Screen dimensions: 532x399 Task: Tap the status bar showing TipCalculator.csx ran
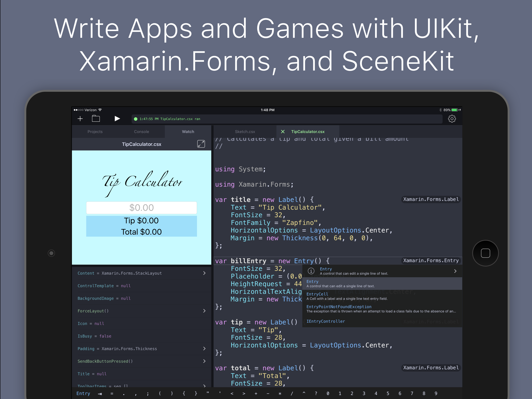click(x=287, y=119)
